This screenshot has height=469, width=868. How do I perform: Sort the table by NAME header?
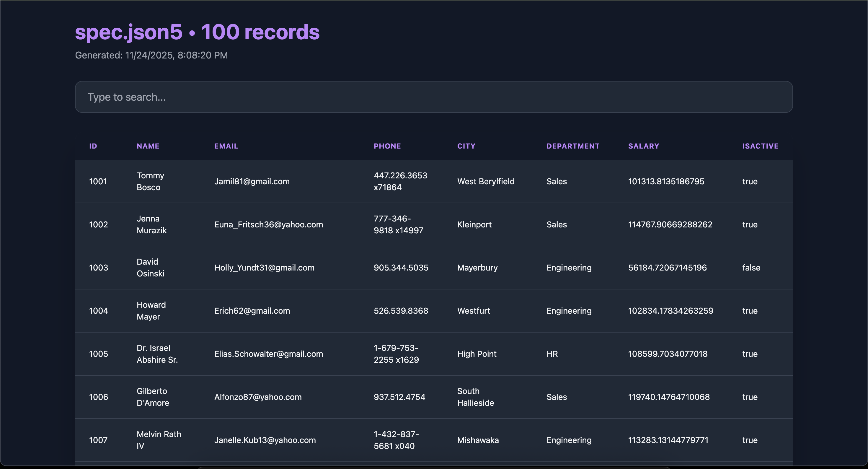(148, 146)
